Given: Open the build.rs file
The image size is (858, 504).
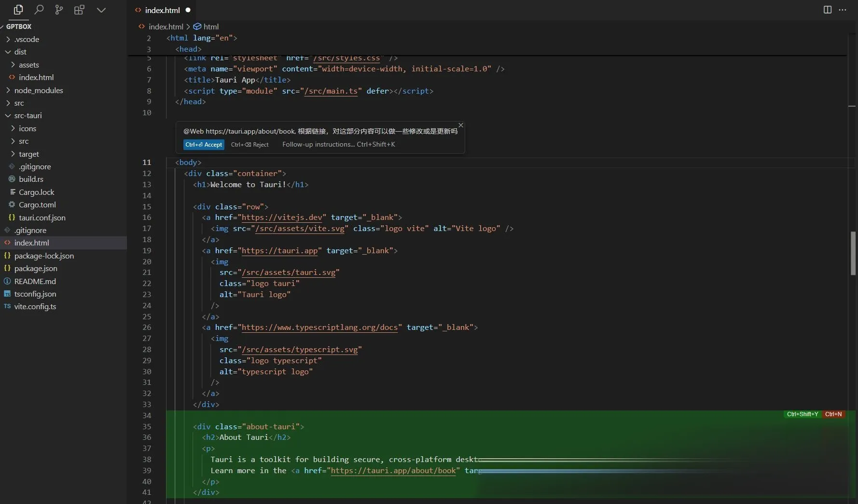Looking at the screenshot, I should pos(31,179).
